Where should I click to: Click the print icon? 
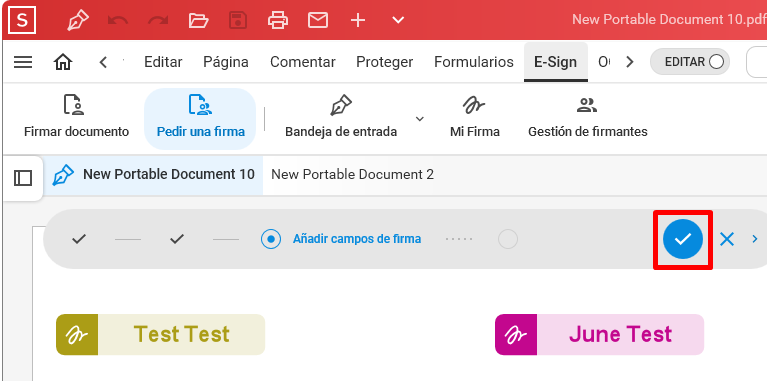pyautogui.click(x=278, y=20)
